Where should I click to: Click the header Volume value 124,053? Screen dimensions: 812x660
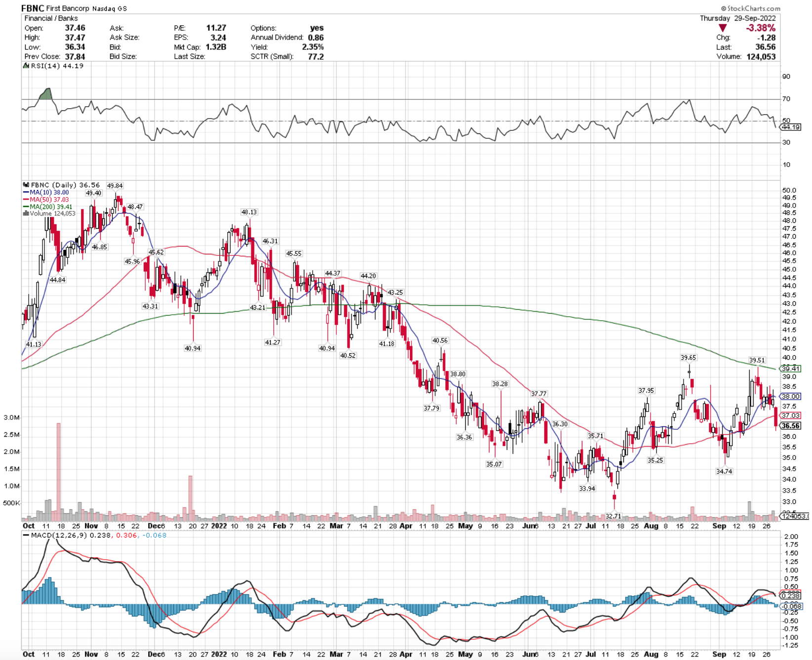point(761,57)
